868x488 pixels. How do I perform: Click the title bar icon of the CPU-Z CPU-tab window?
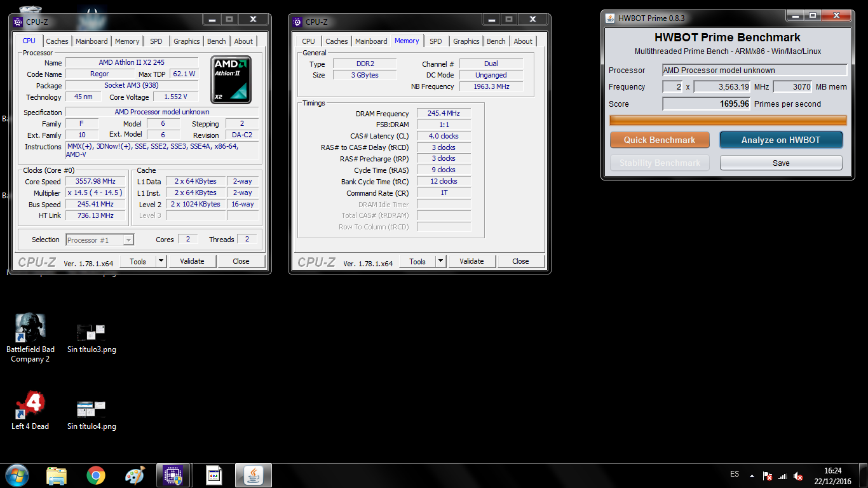pos(18,22)
